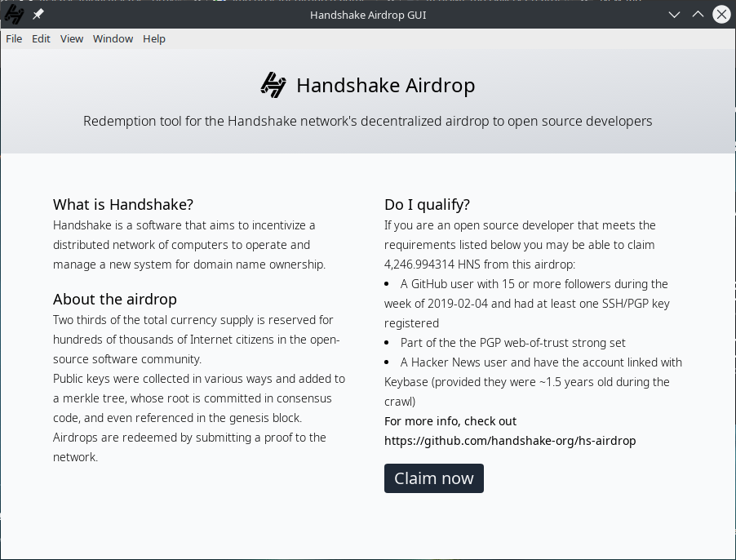Open the Edit menu
The width and height of the screenshot is (736, 560).
click(x=41, y=39)
